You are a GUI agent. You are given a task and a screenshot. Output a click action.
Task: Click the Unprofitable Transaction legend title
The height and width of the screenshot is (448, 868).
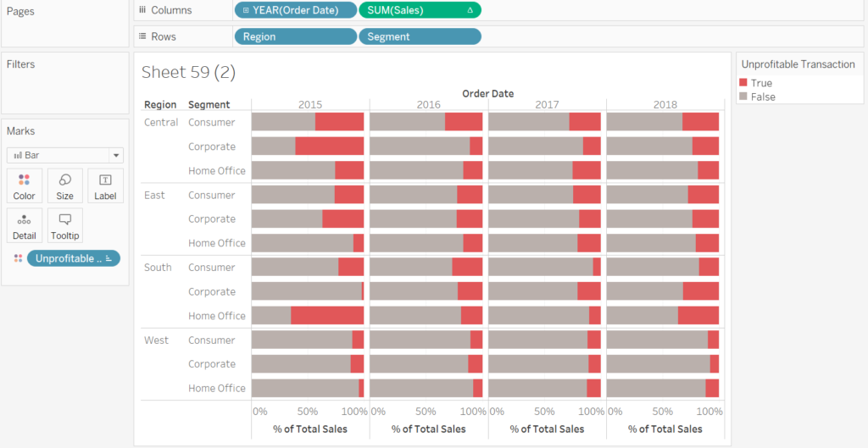(x=798, y=64)
